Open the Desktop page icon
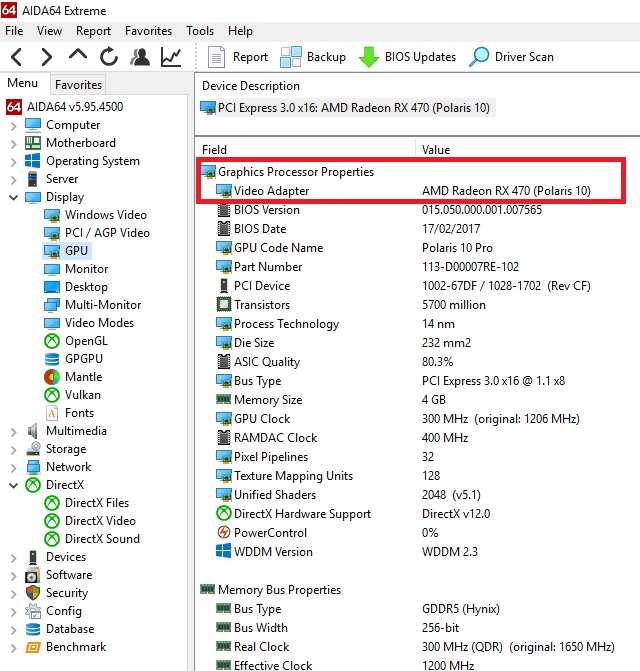The width and height of the screenshot is (640, 671). 52,287
